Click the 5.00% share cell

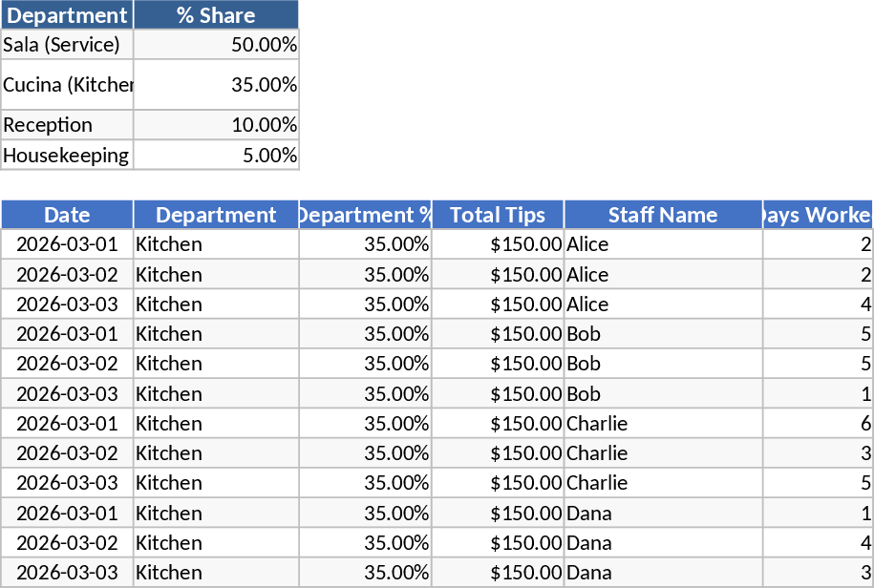tap(216, 156)
